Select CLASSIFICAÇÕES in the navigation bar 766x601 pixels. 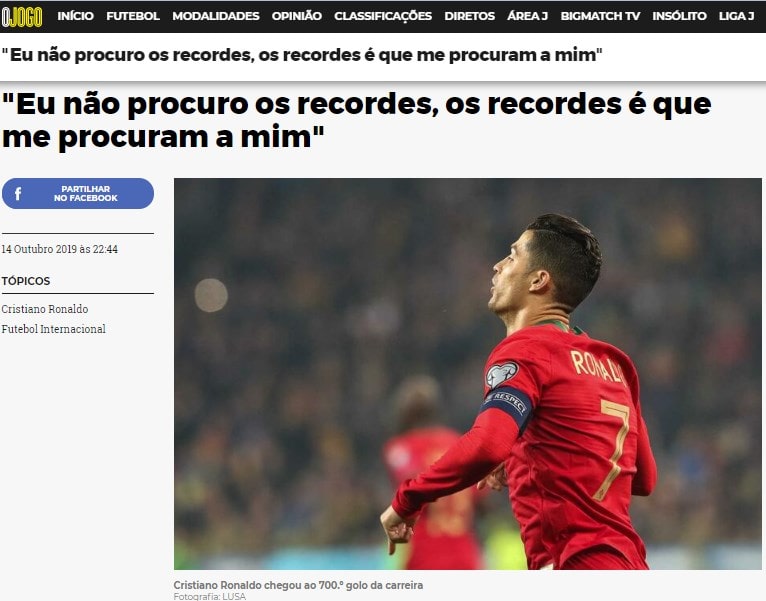(x=383, y=16)
